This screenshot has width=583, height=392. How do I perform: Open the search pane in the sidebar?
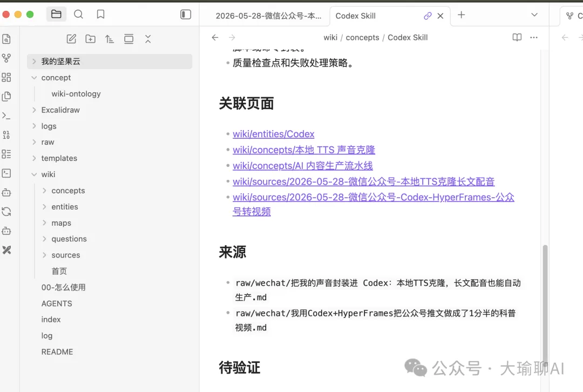[x=78, y=15]
